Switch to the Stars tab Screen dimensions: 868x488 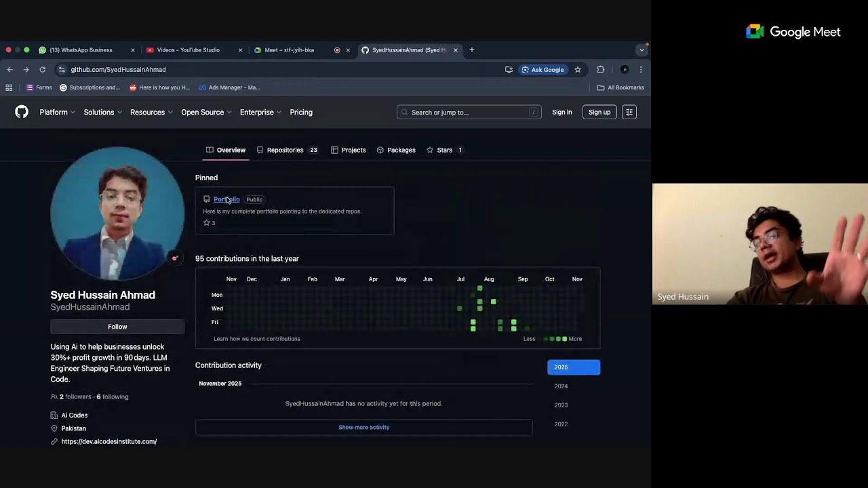pyautogui.click(x=444, y=150)
